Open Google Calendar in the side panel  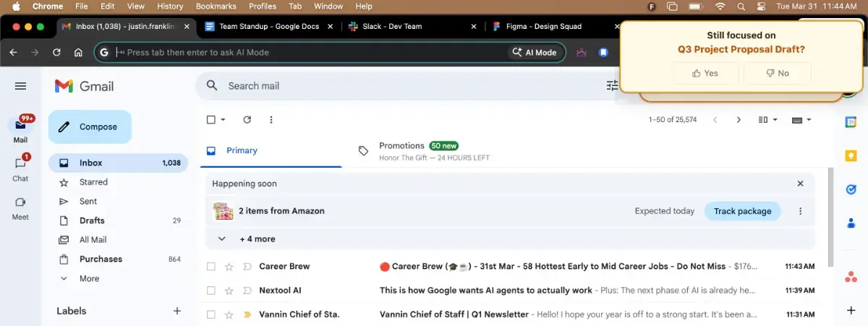[x=851, y=122]
